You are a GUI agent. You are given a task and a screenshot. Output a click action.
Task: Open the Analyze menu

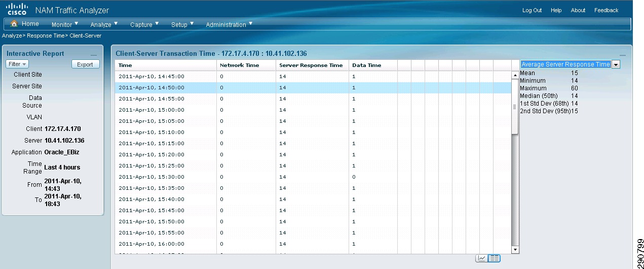coord(104,24)
